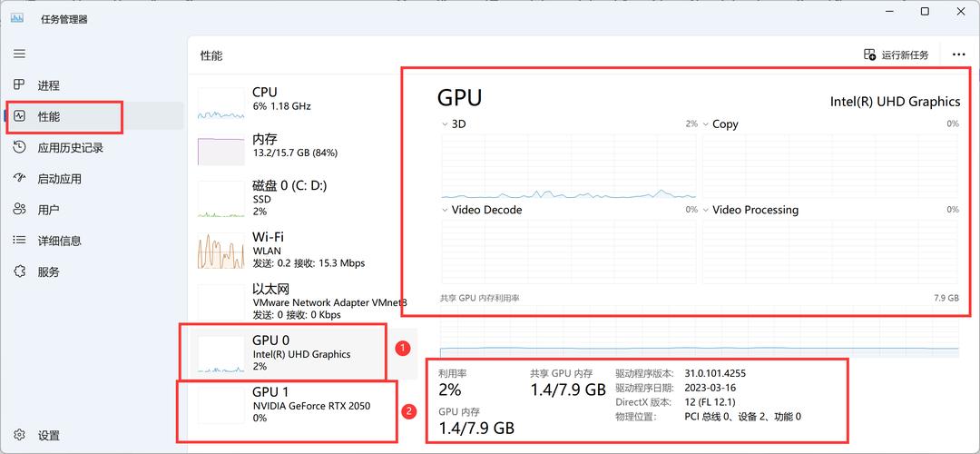This screenshot has width=980, height=454.
Task: Click the hamburger navigation menu icon
Action: point(19,54)
